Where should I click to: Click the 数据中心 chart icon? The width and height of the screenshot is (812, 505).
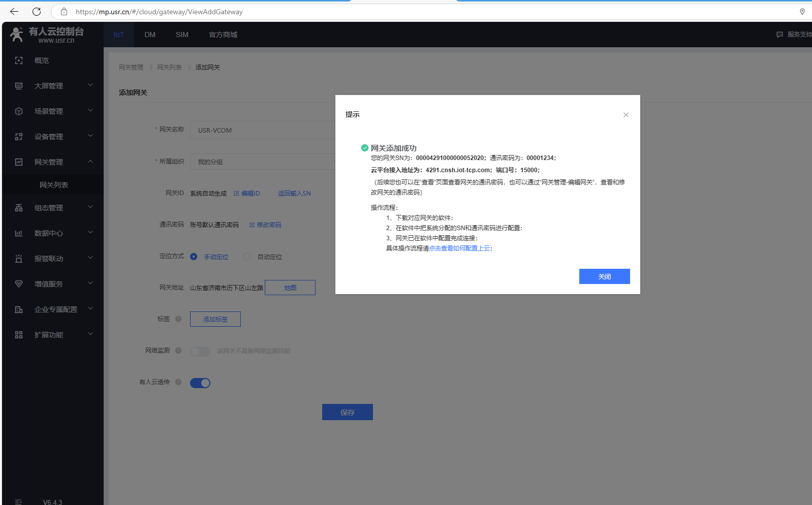(x=19, y=233)
